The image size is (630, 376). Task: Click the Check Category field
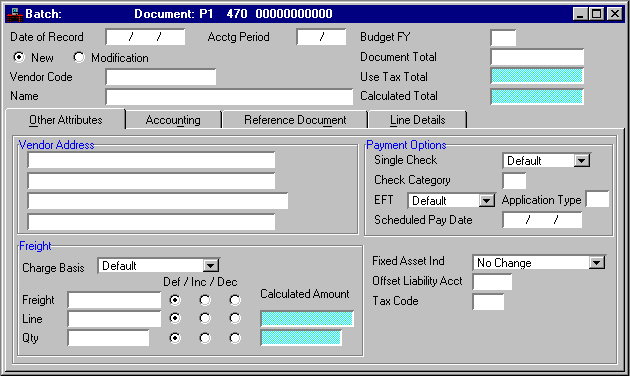point(514,181)
